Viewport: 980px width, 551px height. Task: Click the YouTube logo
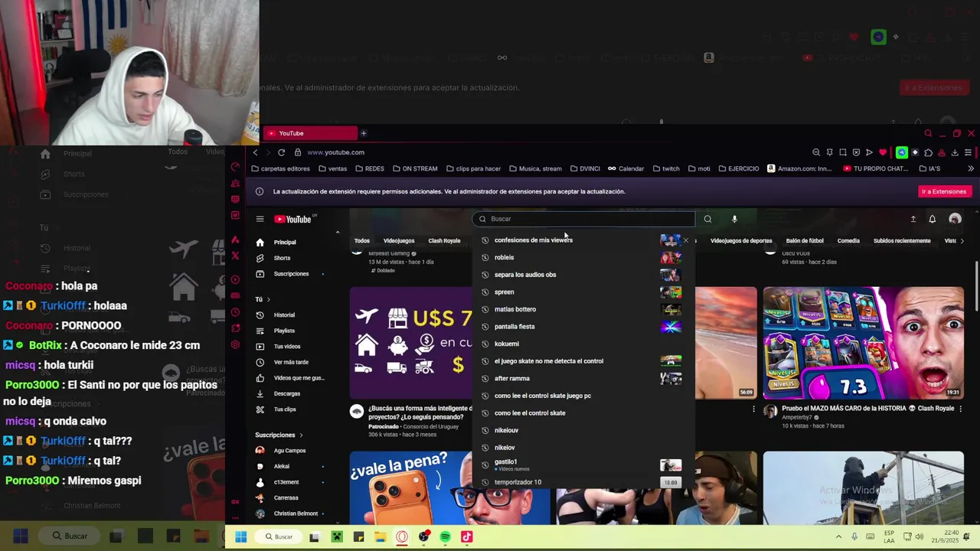click(292, 219)
